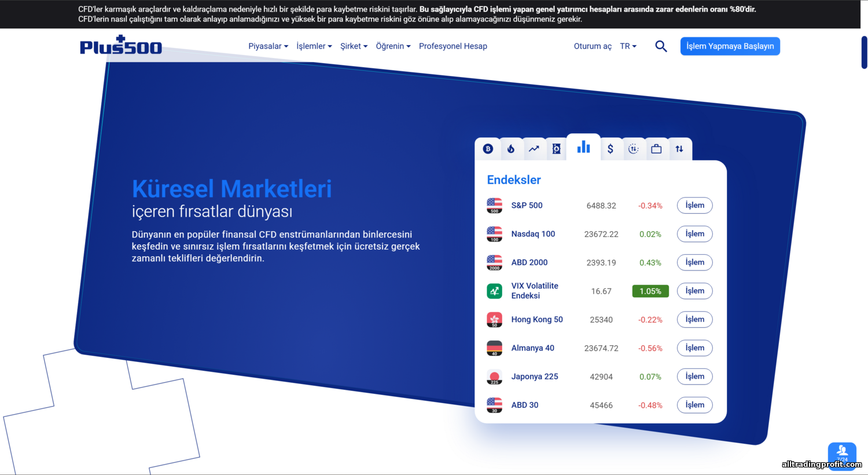Click the Oturum aç link
The image size is (868, 475).
pos(593,46)
